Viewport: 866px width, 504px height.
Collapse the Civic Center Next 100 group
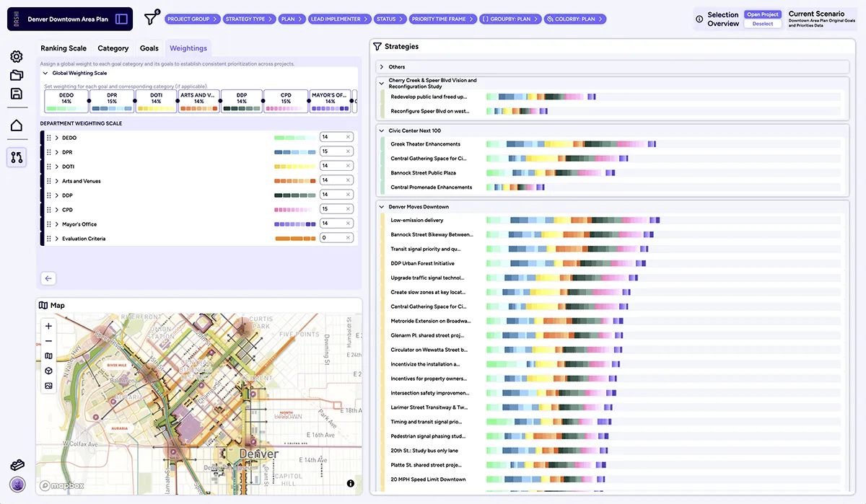(382, 131)
